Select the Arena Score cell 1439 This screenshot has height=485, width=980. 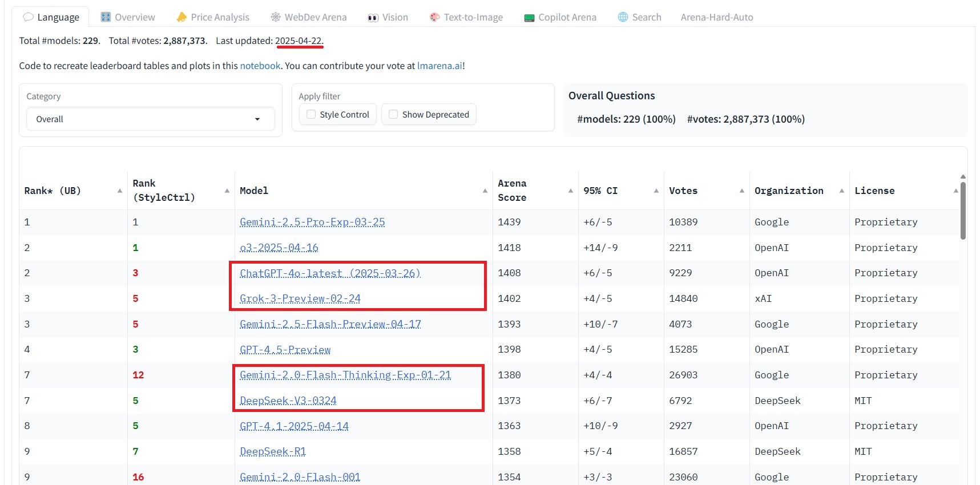pyautogui.click(x=535, y=222)
